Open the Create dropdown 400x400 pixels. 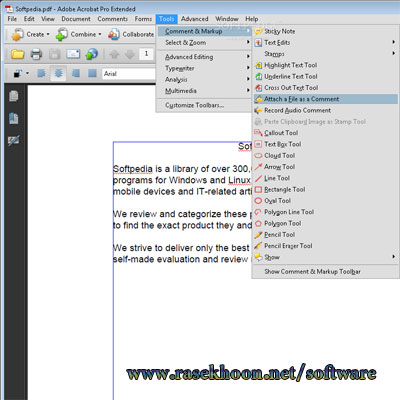coord(30,34)
